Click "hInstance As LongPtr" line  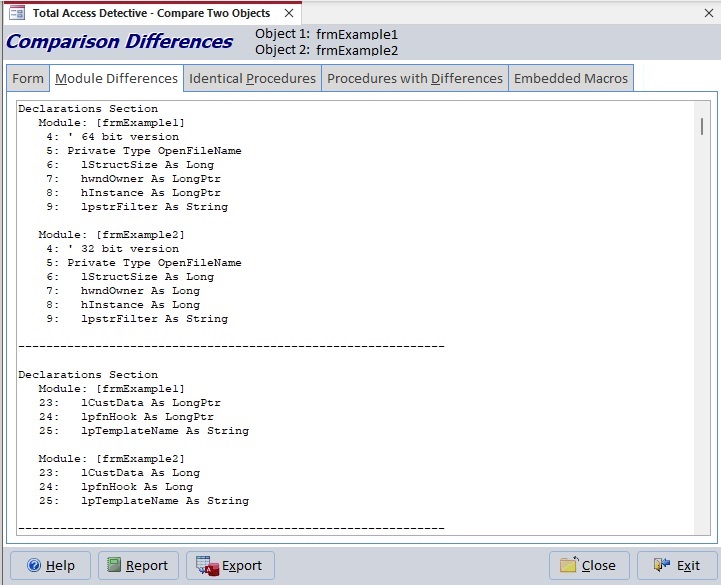[151, 193]
